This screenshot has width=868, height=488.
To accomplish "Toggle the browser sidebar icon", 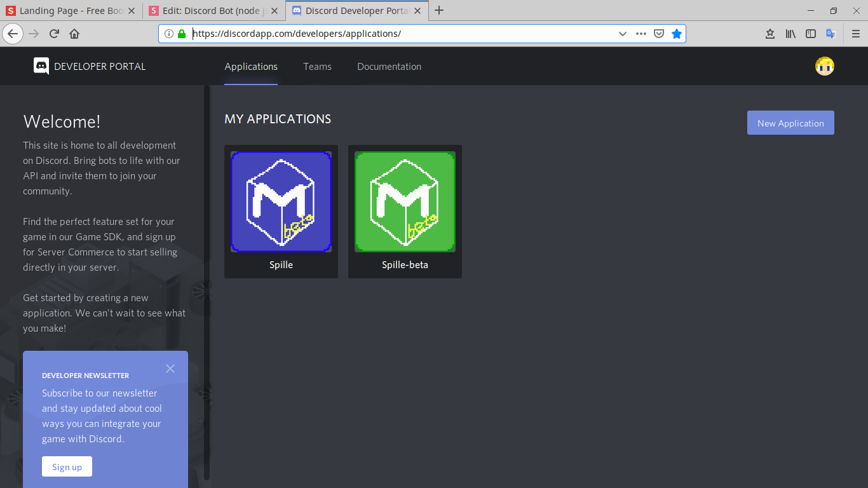I will (x=811, y=34).
